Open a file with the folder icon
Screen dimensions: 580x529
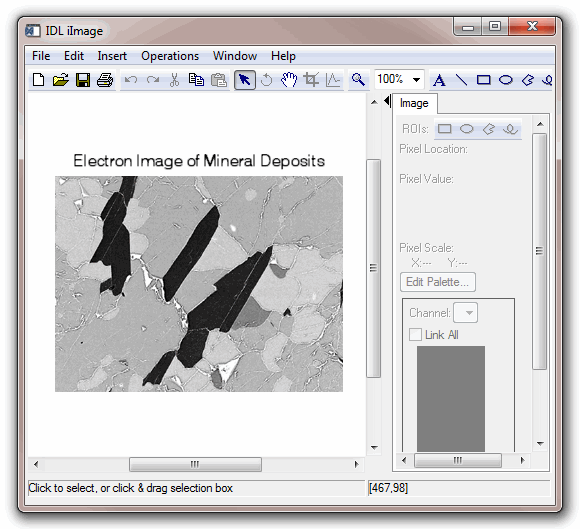[61, 80]
